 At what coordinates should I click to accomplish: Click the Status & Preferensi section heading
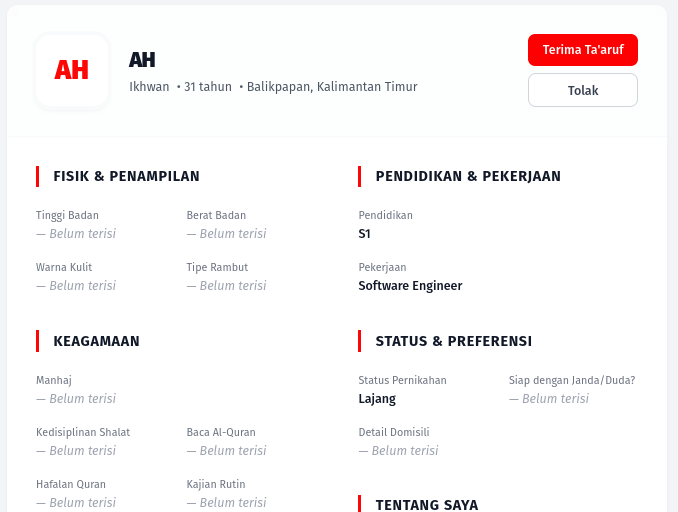point(454,341)
